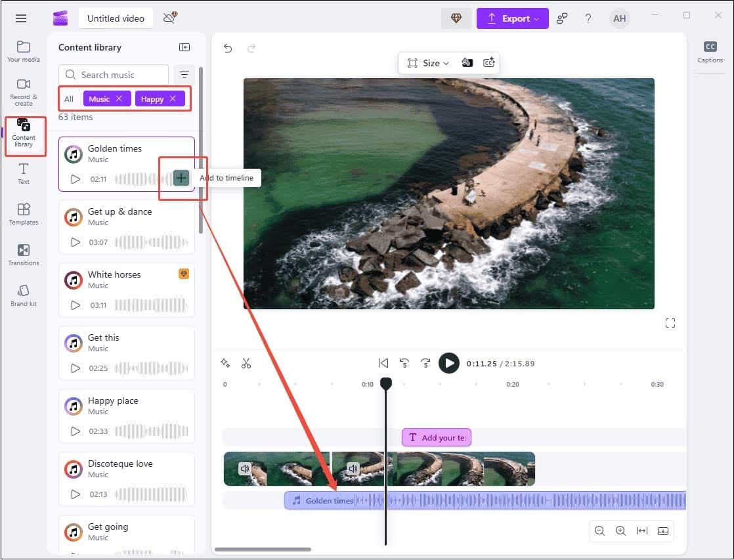Viewport: 734px width, 560px height.
Task: Open the Content library panel
Action: point(24,136)
